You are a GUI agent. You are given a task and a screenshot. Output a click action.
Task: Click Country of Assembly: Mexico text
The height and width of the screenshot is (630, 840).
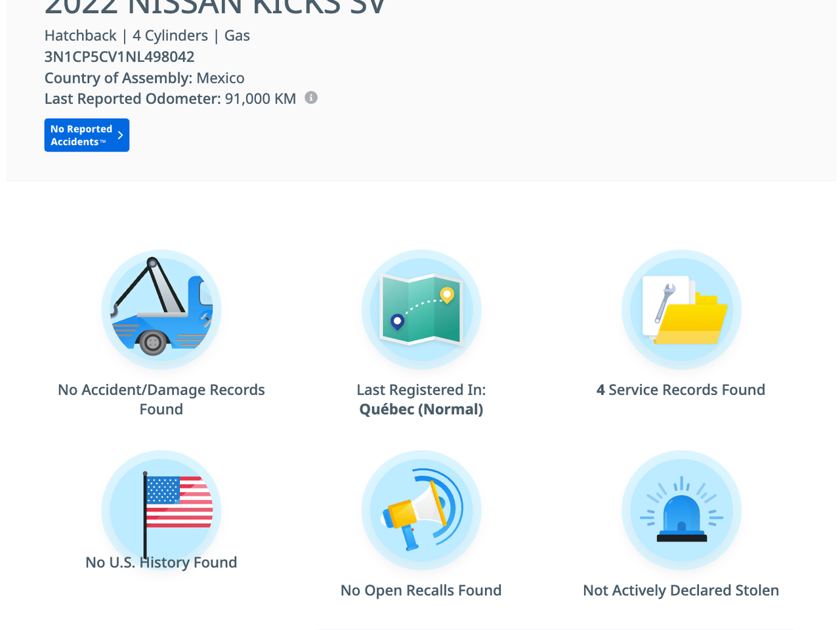(144, 78)
